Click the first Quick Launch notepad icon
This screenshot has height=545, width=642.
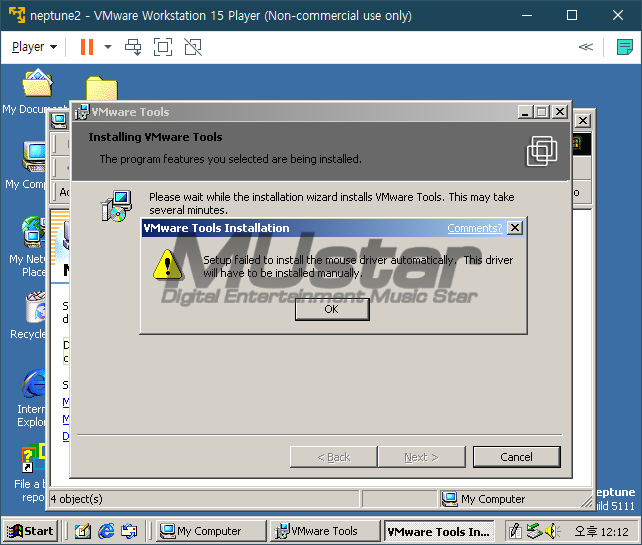pos(83,531)
